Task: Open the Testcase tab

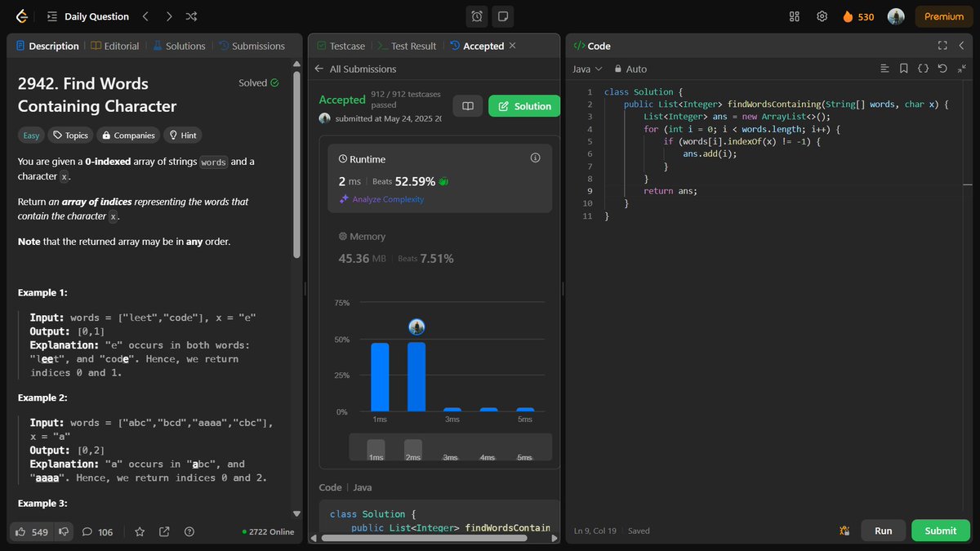Action: coord(341,46)
